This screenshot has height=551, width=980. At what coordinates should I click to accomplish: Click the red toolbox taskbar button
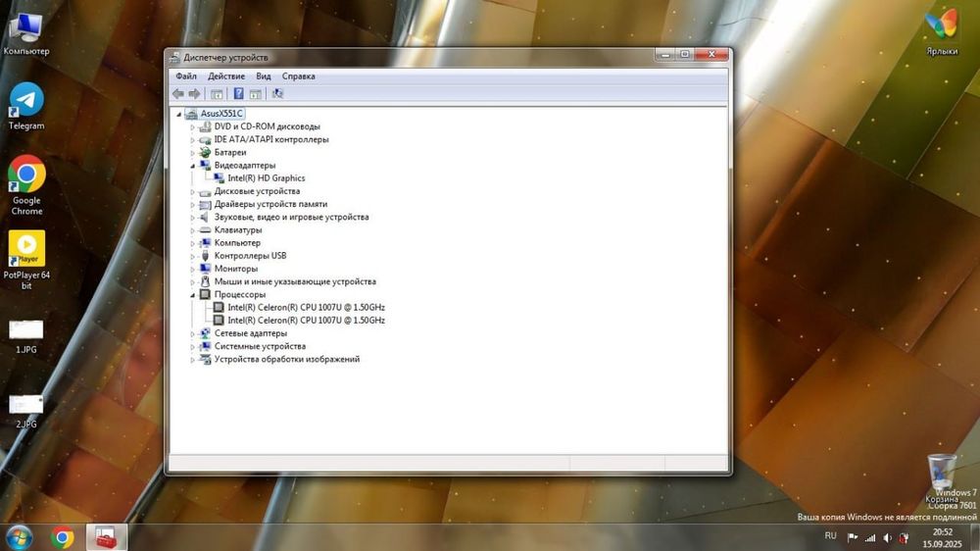(x=106, y=538)
